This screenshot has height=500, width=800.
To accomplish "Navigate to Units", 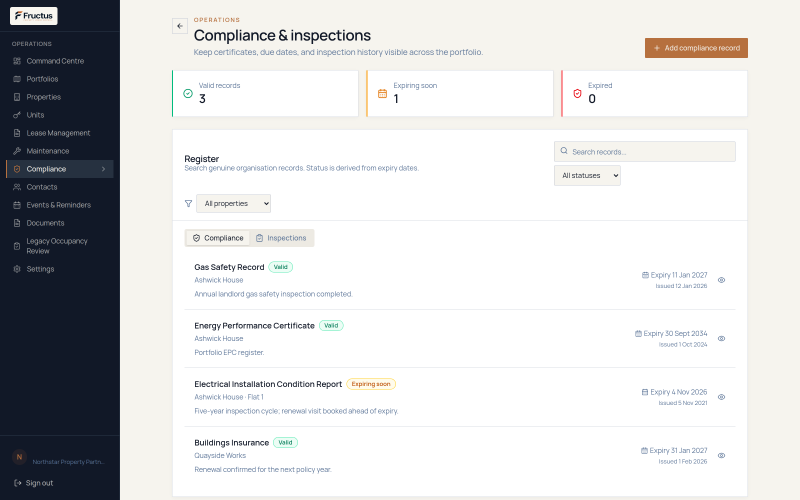I will [60, 115].
